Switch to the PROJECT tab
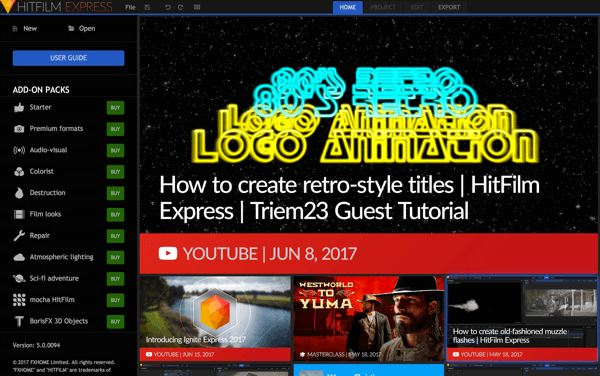Image resolution: width=600 pixels, height=376 pixels. [x=383, y=7]
